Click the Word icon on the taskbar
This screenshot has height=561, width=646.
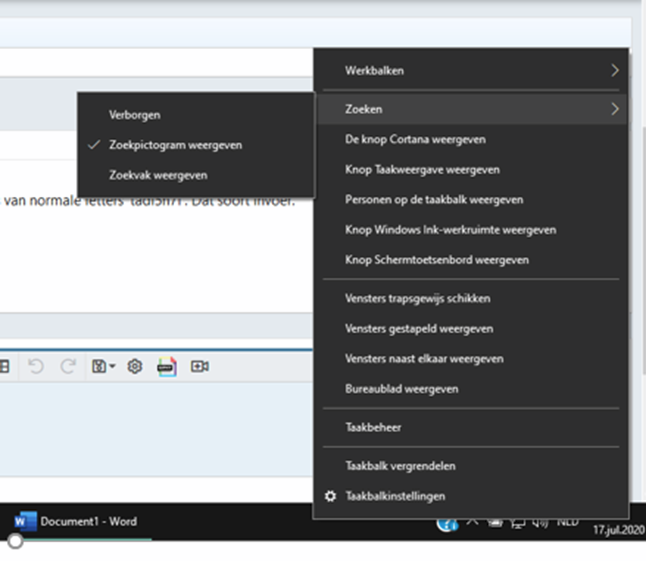(x=25, y=521)
